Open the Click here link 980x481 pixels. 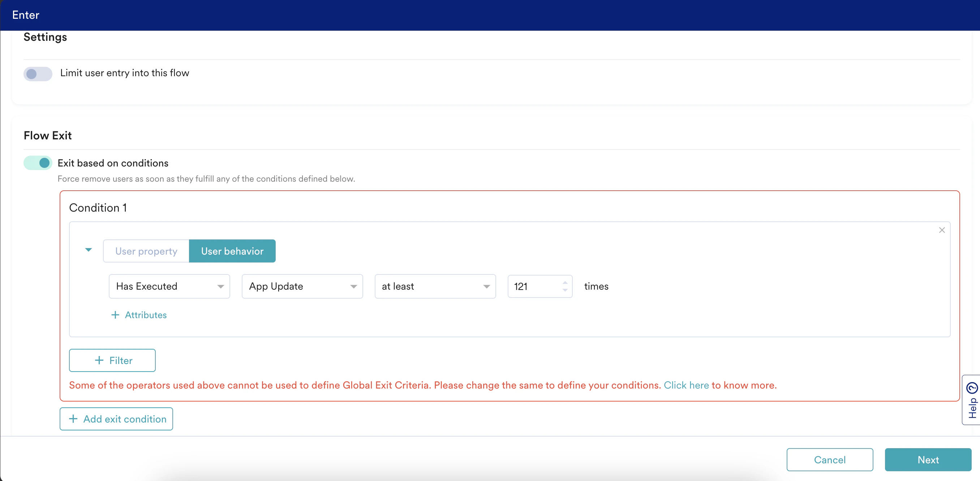[x=686, y=385]
